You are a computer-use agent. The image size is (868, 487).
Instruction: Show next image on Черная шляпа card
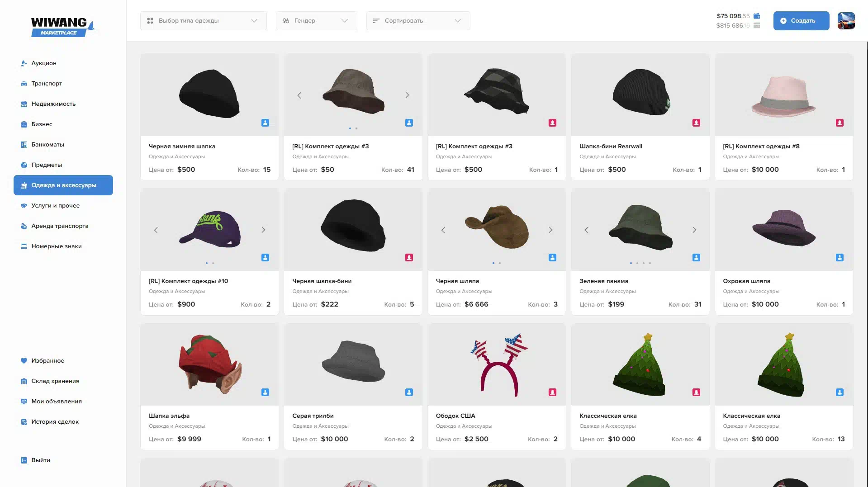550,230
